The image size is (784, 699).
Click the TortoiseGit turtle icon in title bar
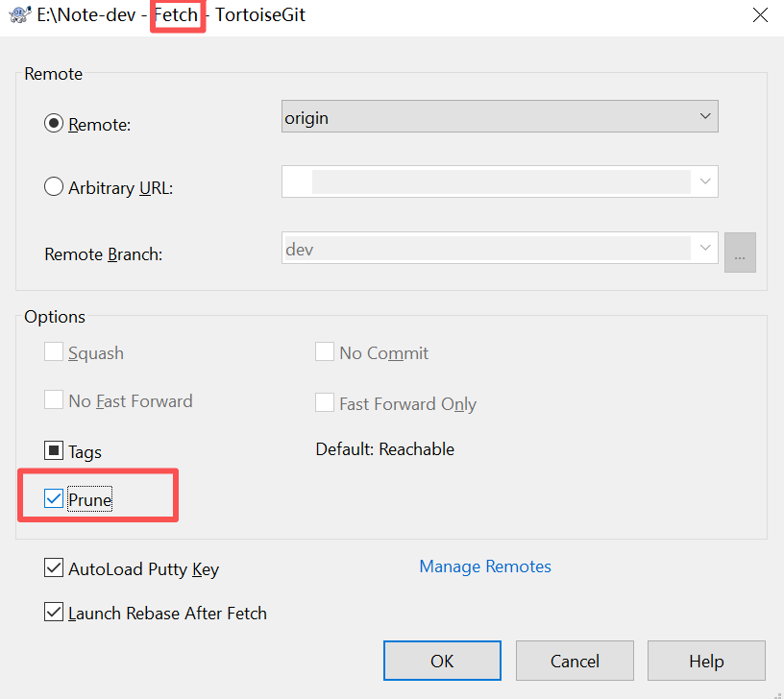coord(17,15)
